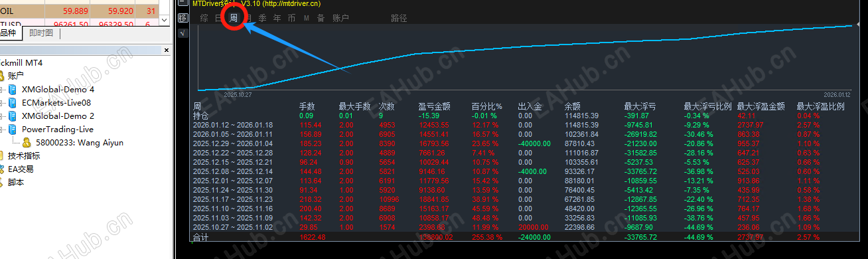The height and width of the screenshot is (259, 868).
Task: Click the 百分比% column header
Action: [x=486, y=106]
